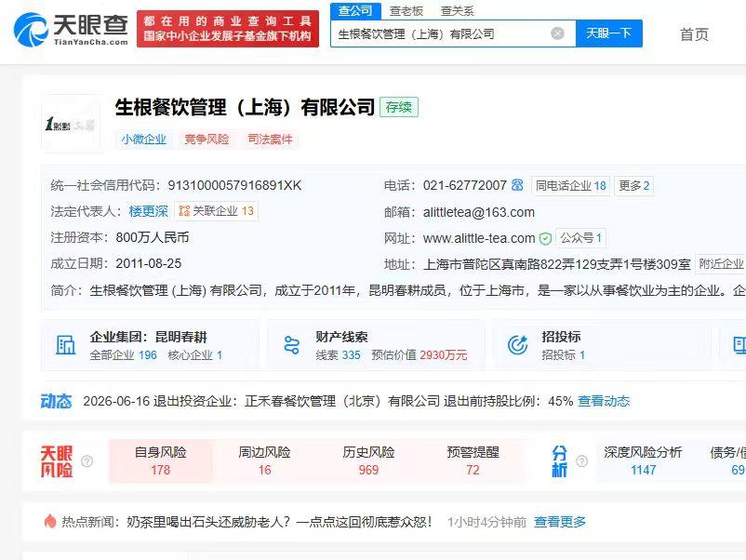746x560 pixels.
Task: Open the 财产线索 clue icon
Action: tap(291, 345)
